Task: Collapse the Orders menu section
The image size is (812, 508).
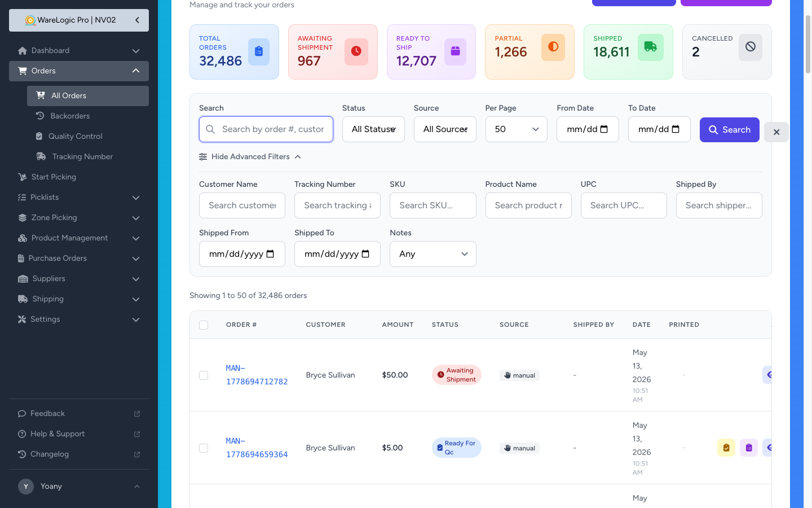Action: click(79, 71)
